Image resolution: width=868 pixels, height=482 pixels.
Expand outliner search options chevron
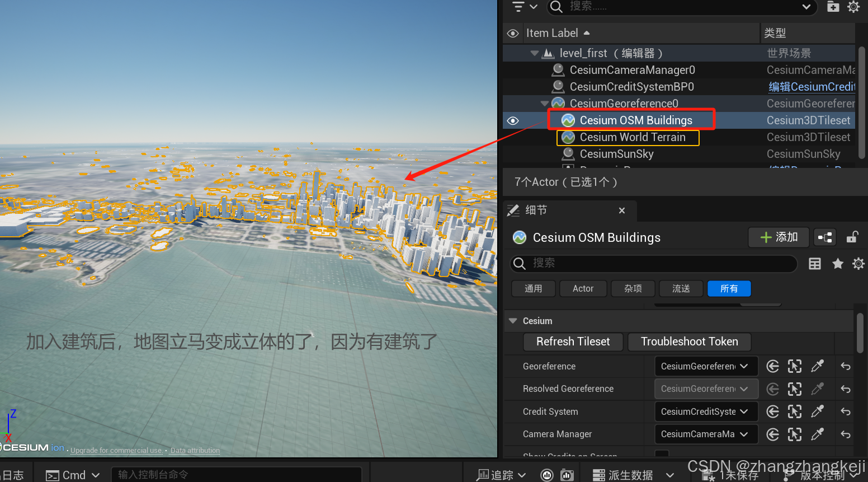[x=806, y=7]
